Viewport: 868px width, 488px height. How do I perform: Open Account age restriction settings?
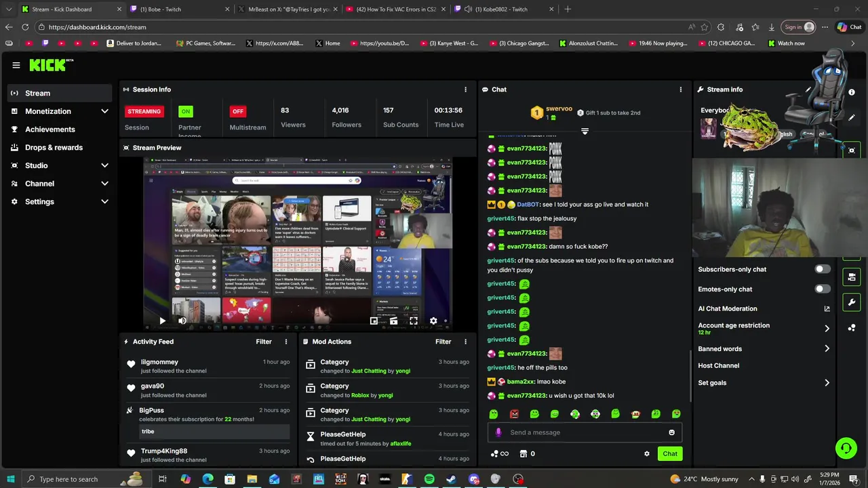764,328
